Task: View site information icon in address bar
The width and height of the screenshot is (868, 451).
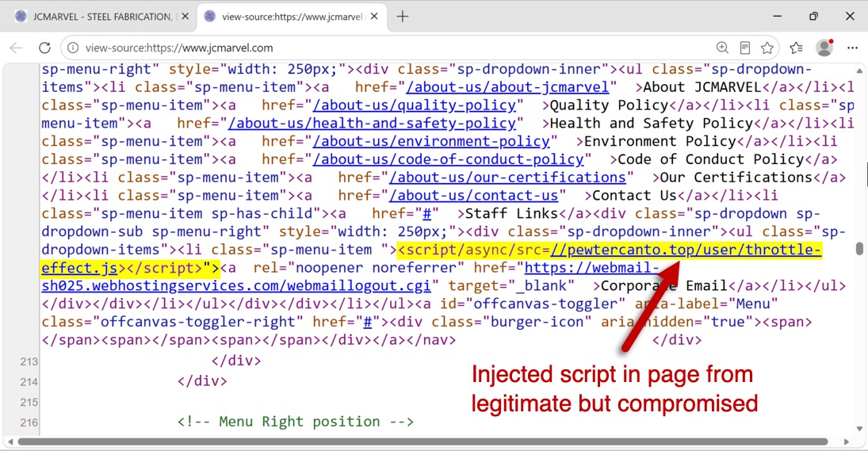Action: (x=72, y=48)
